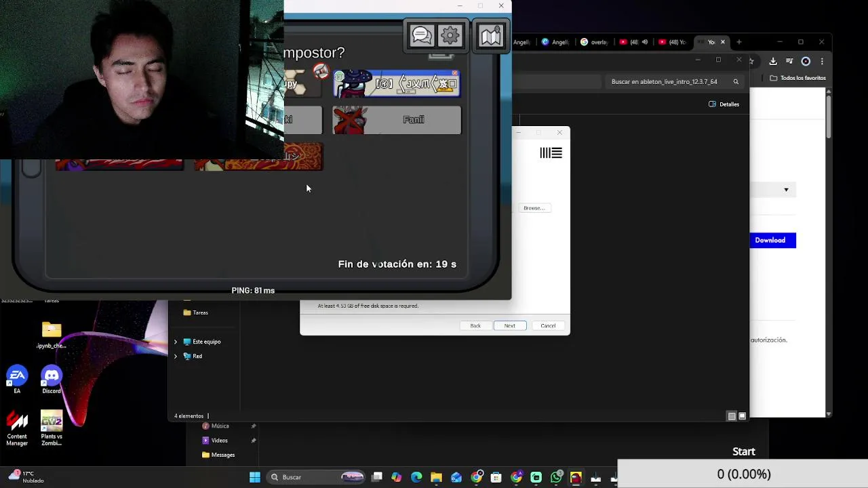Open Among Us from the taskbar
Viewport: 868px width, 488px height.
[576, 477]
